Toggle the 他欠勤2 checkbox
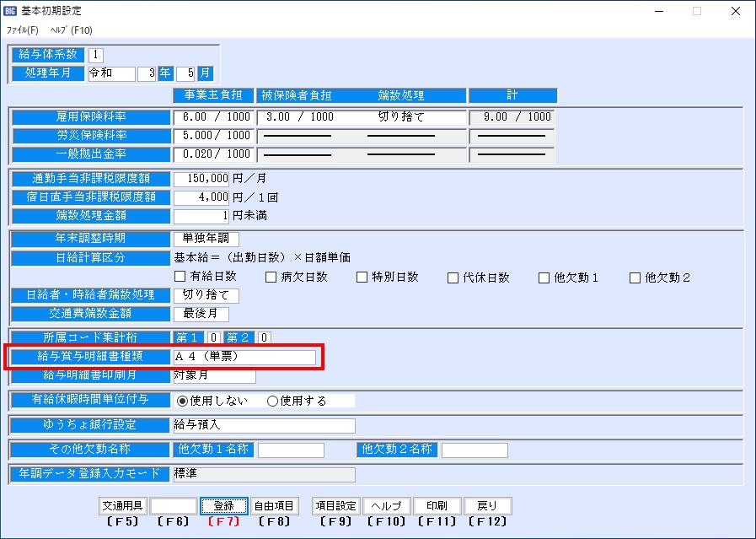756x539 pixels. [x=635, y=278]
